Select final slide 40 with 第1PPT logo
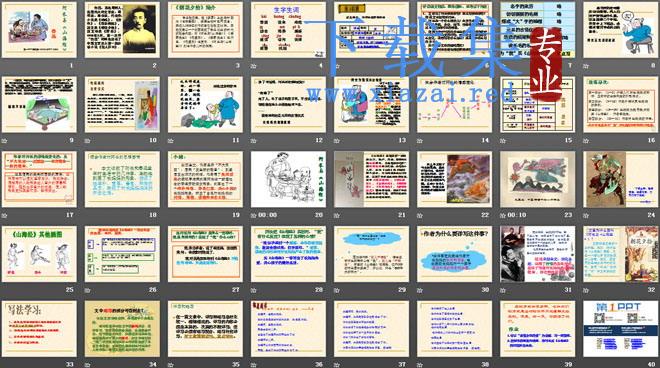The image size is (660, 368). pyautogui.click(x=621, y=329)
